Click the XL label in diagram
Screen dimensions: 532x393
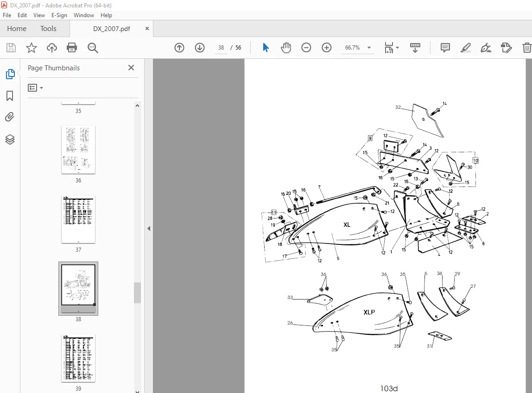[347, 225]
